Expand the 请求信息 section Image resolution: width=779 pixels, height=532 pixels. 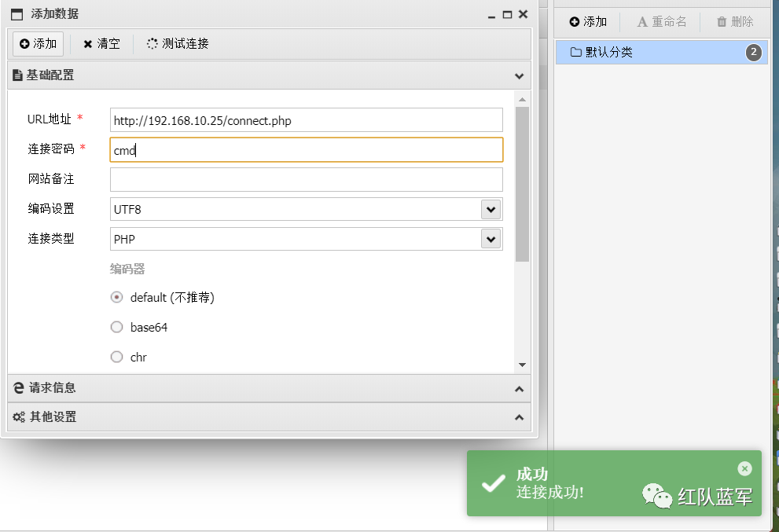(x=270, y=388)
